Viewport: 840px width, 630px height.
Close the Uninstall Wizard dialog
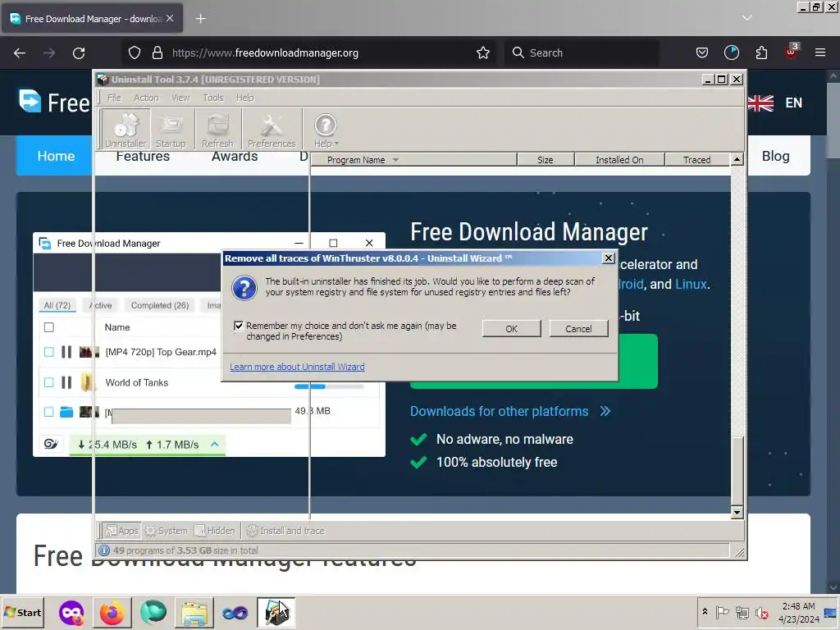(x=608, y=258)
